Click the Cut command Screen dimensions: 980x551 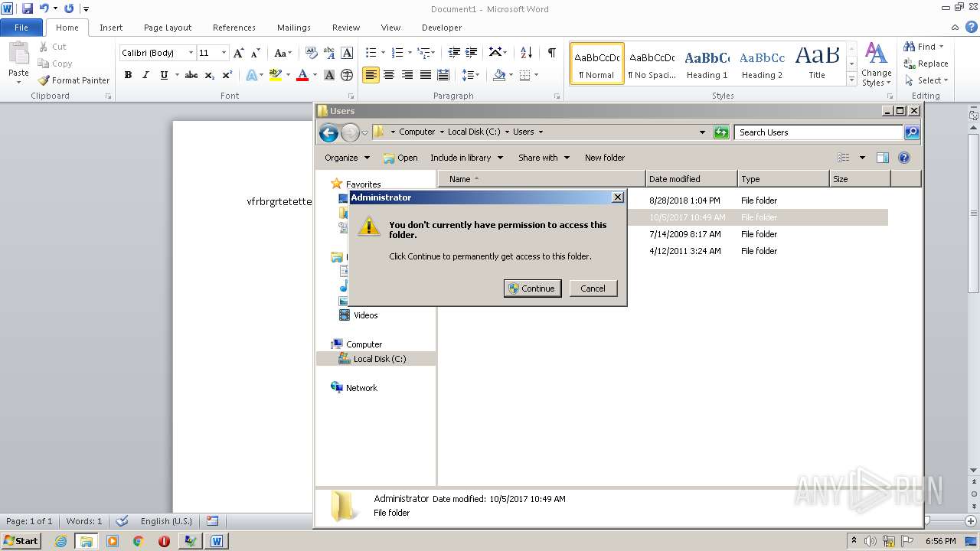click(x=54, y=47)
